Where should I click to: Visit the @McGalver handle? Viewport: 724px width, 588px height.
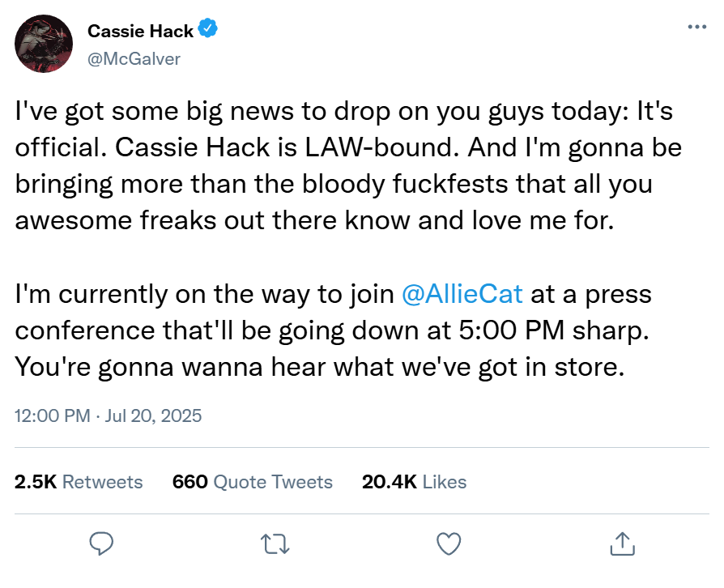click(134, 58)
